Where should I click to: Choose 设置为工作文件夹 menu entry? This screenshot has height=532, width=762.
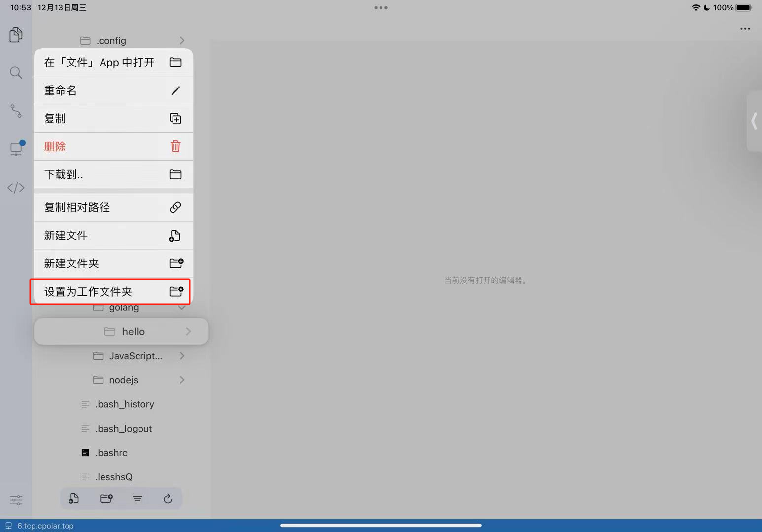click(x=113, y=292)
